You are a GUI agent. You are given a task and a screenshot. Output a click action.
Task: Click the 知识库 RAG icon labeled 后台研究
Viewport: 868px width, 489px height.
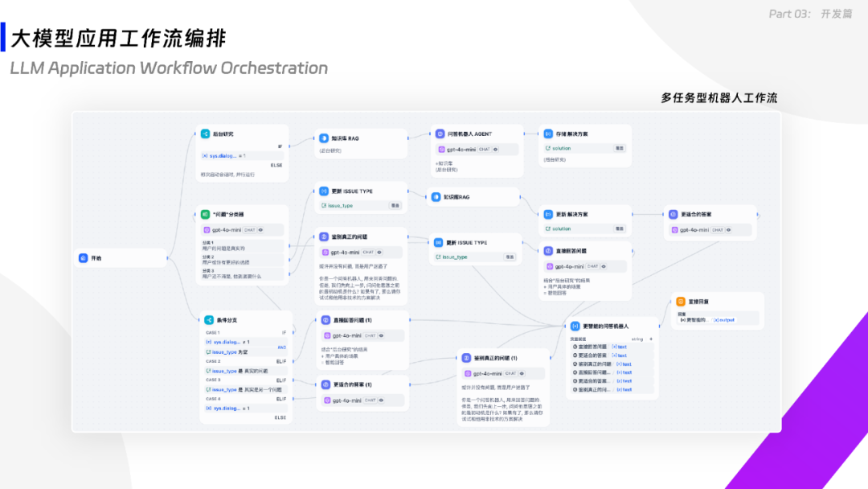324,138
